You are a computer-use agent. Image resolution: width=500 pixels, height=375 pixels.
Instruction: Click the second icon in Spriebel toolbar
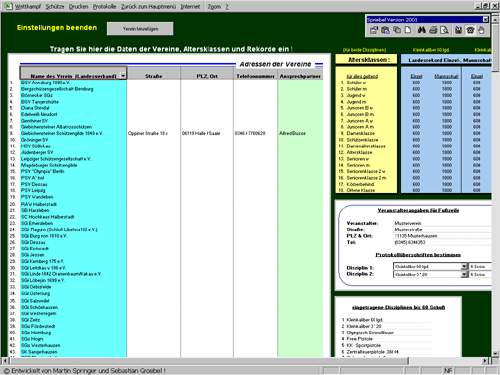[385, 30]
